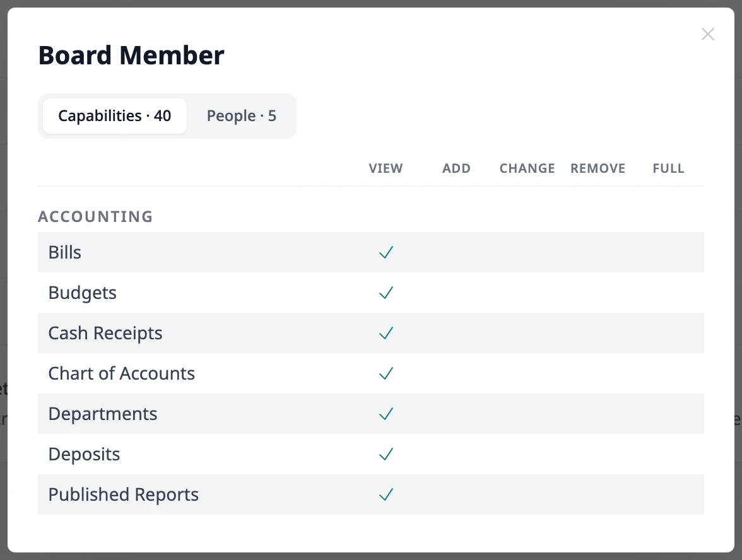The height and width of the screenshot is (560, 742).
Task: Select the Published Reports row label
Action: pos(124,494)
